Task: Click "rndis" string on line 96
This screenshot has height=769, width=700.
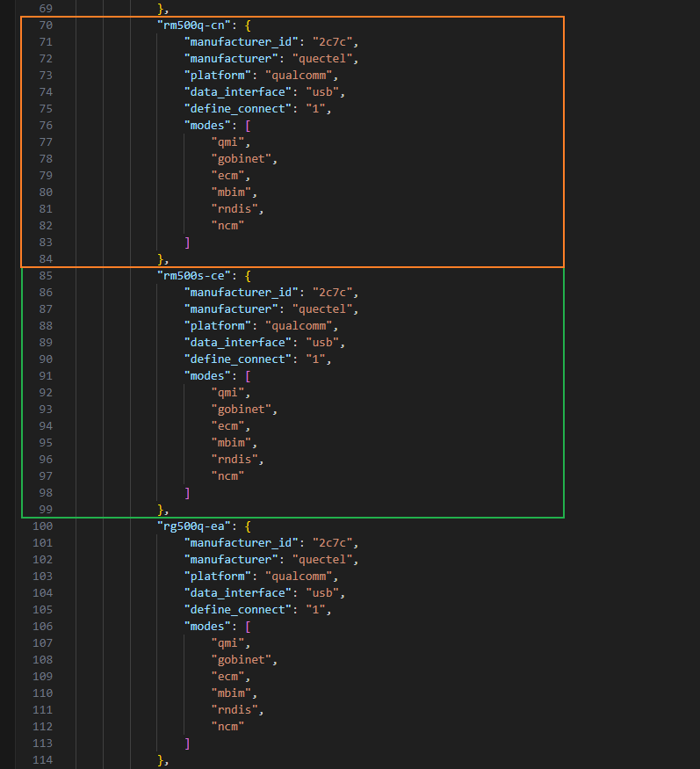Action: pos(235,460)
